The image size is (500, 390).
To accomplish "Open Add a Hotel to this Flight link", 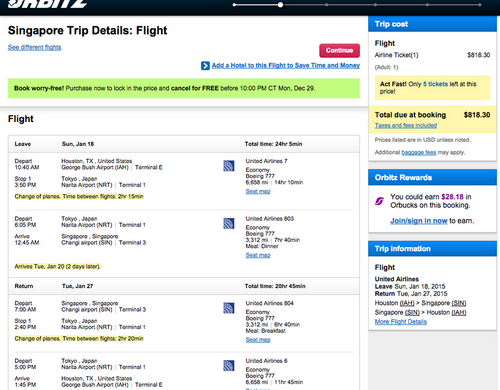I will pyautogui.click(x=286, y=65).
